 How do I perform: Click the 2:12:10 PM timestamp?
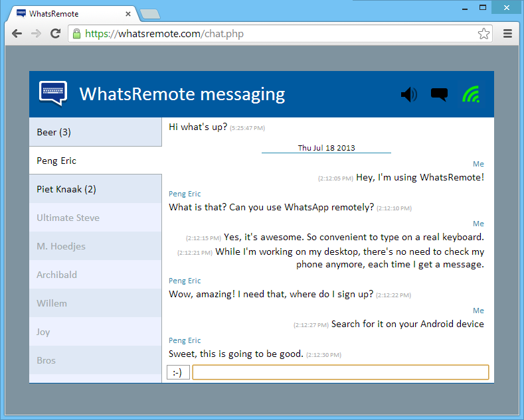pos(394,208)
